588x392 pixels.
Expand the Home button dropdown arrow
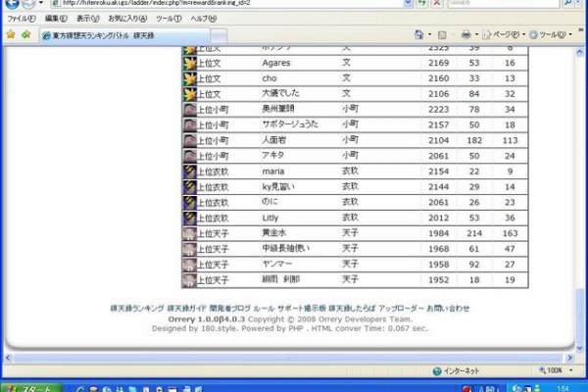429,34
